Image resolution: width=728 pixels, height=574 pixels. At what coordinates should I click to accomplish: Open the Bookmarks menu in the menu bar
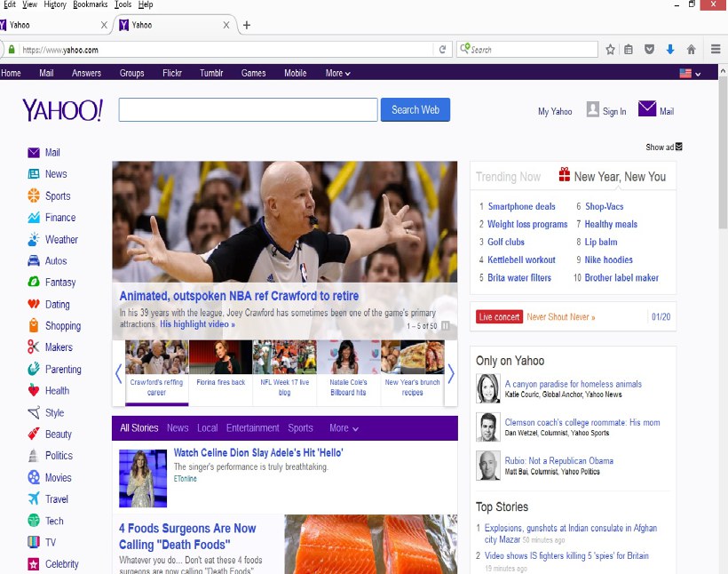pyautogui.click(x=91, y=4)
